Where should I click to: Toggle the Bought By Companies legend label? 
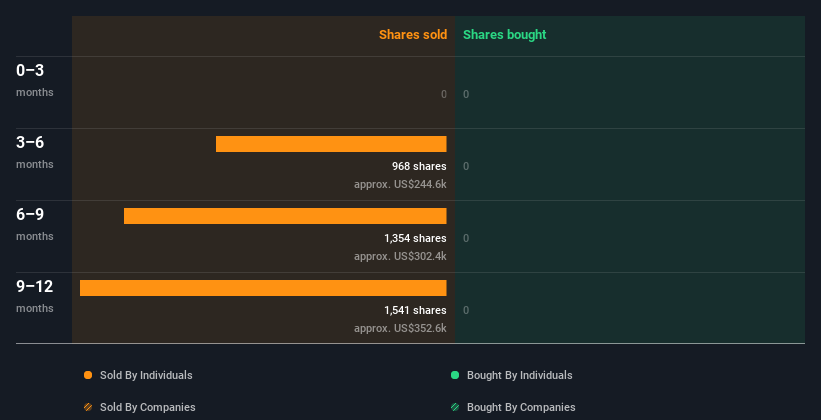coord(521,407)
